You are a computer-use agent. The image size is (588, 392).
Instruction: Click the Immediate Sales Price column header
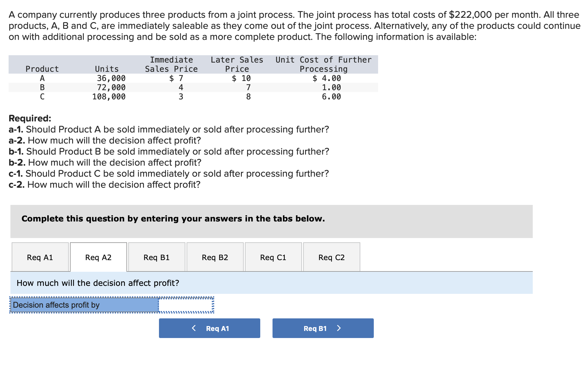click(171, 64)
